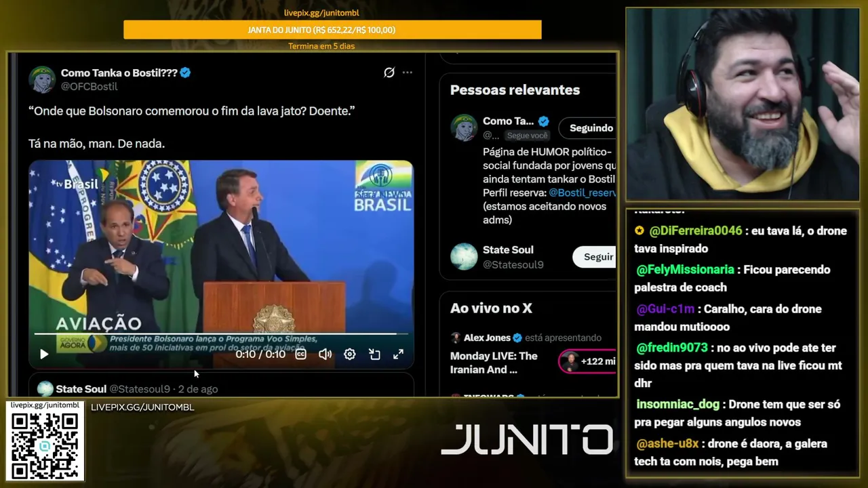Click the chat username @fredin9073
868x488 pixels.
(671, 348)
